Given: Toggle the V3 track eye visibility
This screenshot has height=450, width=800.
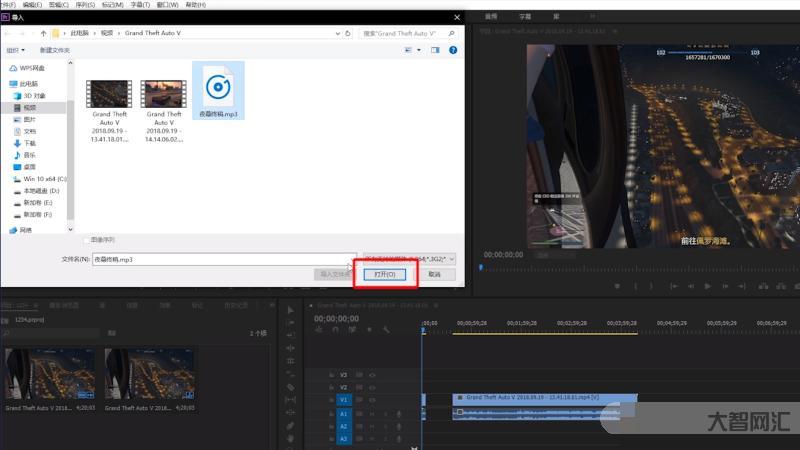Looking at the screenshot, I should (x=372, y=375).
